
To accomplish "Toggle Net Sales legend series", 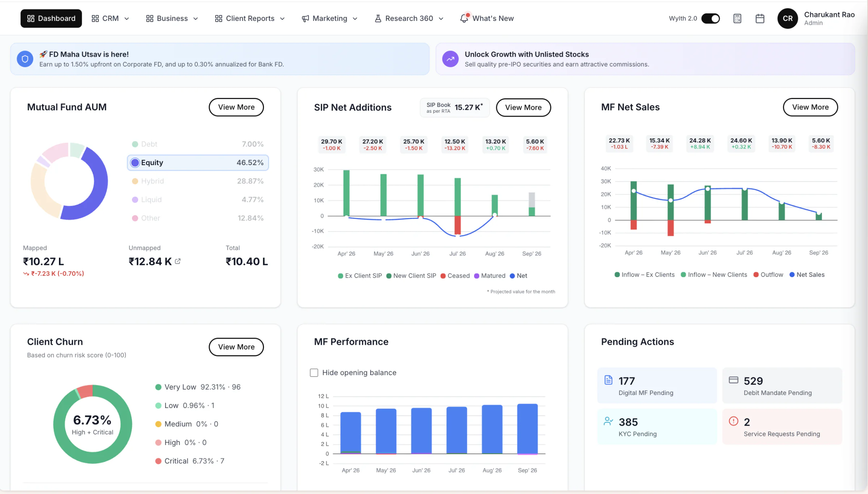I will pos(807,275).
